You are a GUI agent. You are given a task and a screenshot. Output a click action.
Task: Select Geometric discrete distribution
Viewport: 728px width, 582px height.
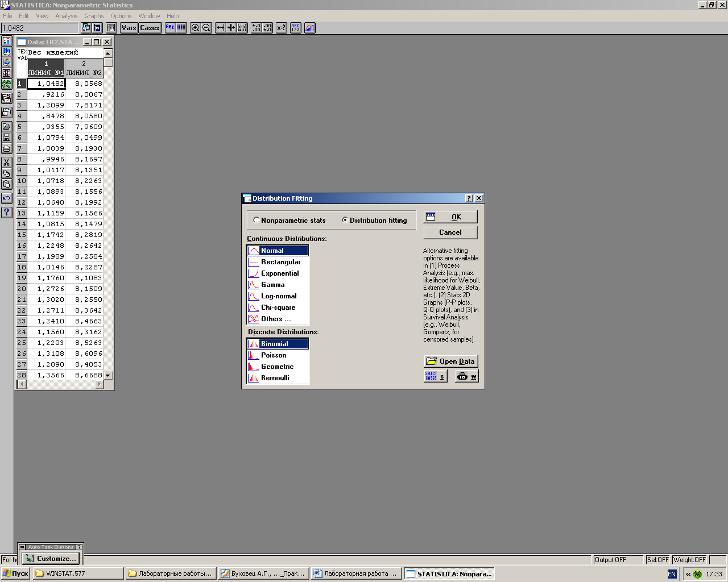[x=278, y=367]
